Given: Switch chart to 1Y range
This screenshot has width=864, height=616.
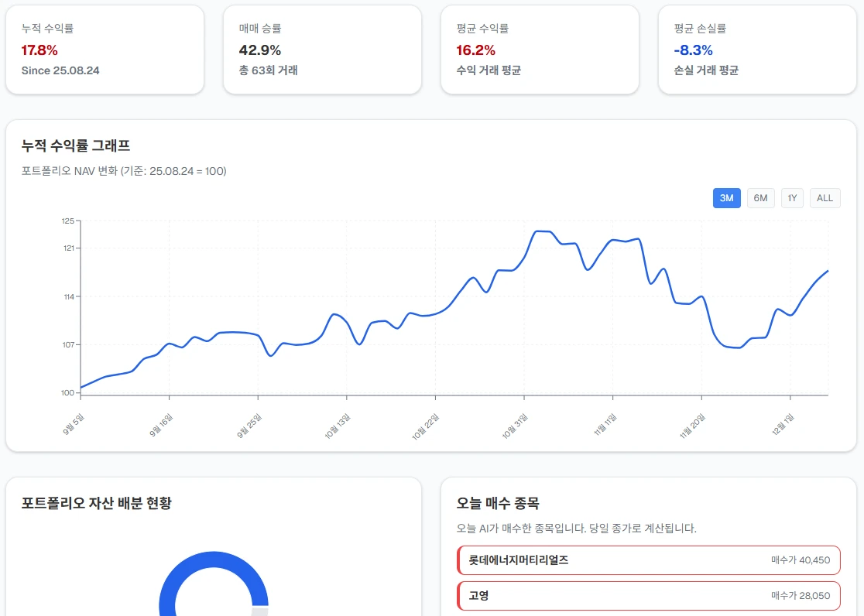Looking at the screenshot, I should pyautogui.click(x=792, y=198).
